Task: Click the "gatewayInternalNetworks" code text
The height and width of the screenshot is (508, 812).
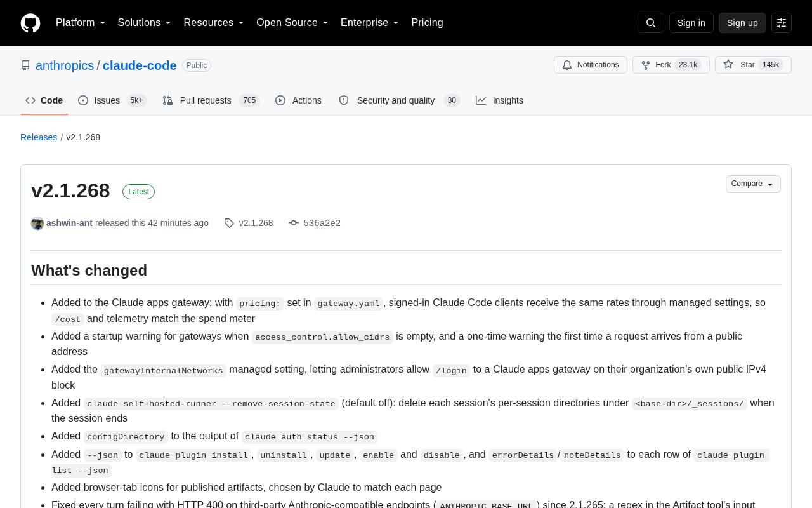Action: (x=163, y=371)
